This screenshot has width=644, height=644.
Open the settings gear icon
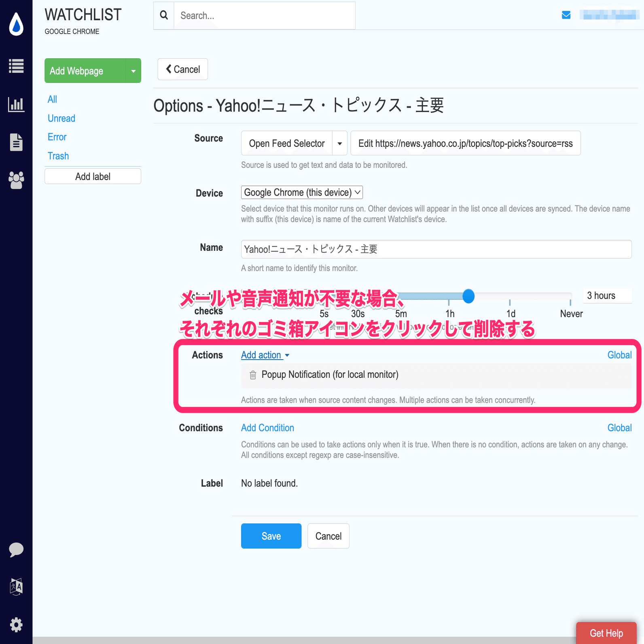click(x=16, y=625)
